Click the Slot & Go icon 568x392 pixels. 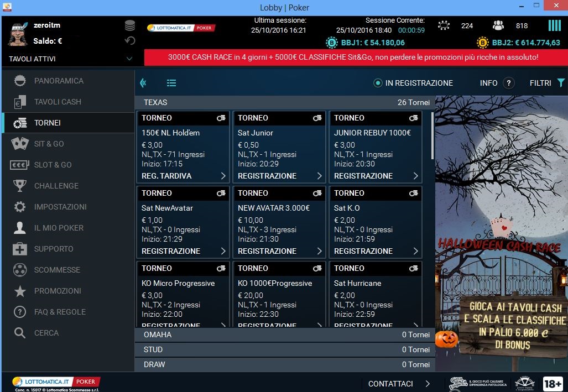(19, 165)
